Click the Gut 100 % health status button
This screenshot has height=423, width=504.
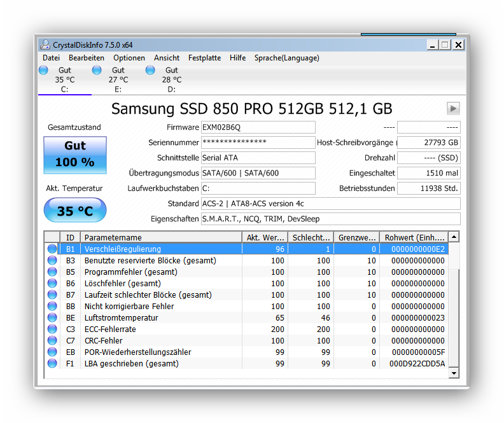[x=75, y=155]
